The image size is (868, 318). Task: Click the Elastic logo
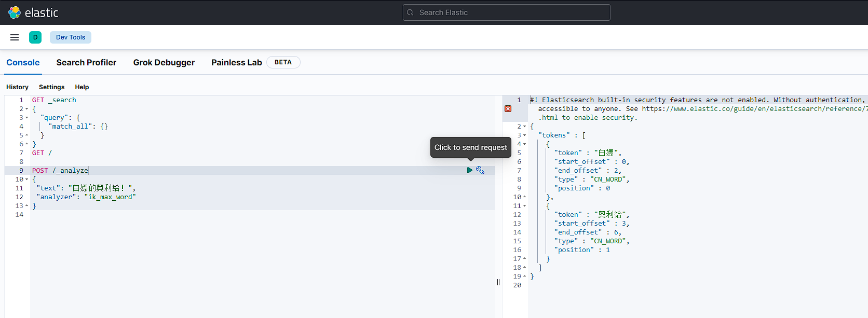pyautogui.click(x=33, y=12)
